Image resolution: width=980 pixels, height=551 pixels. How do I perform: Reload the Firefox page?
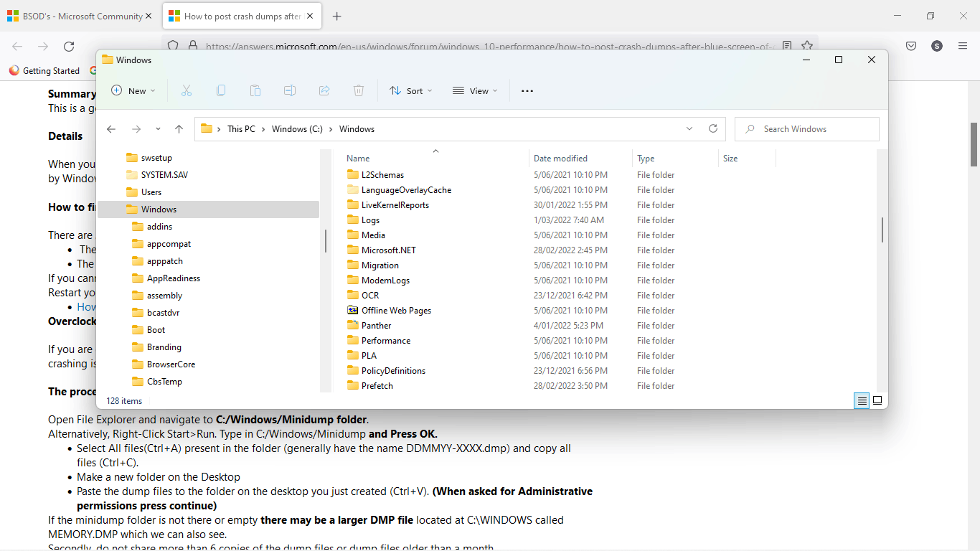[x=69, y=46]
